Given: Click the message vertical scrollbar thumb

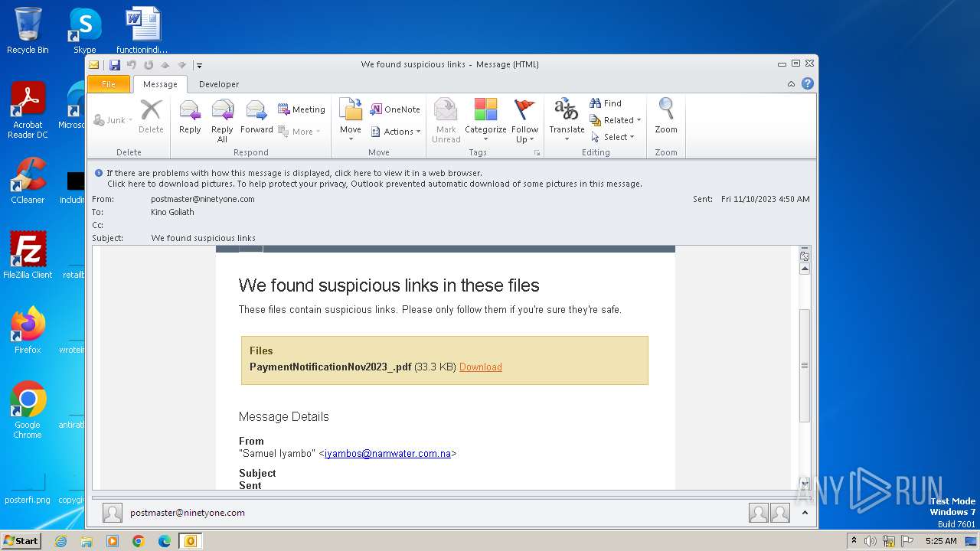Looking at the screenshot, I should pyautogui.click(x=805, y=366).
